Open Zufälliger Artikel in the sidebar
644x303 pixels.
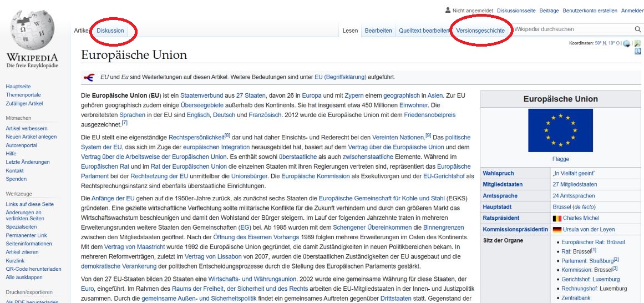tap(24, 103)
